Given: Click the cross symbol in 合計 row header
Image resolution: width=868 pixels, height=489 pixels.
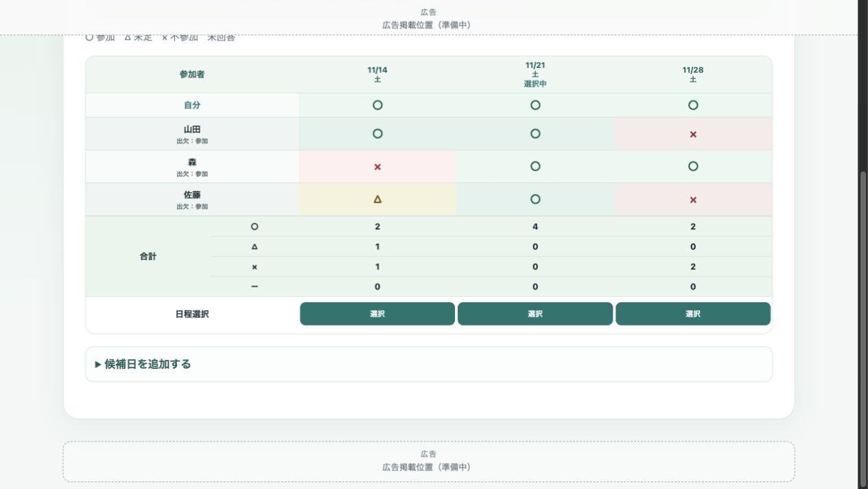Looking at the screenshot, I should [255, 266].
